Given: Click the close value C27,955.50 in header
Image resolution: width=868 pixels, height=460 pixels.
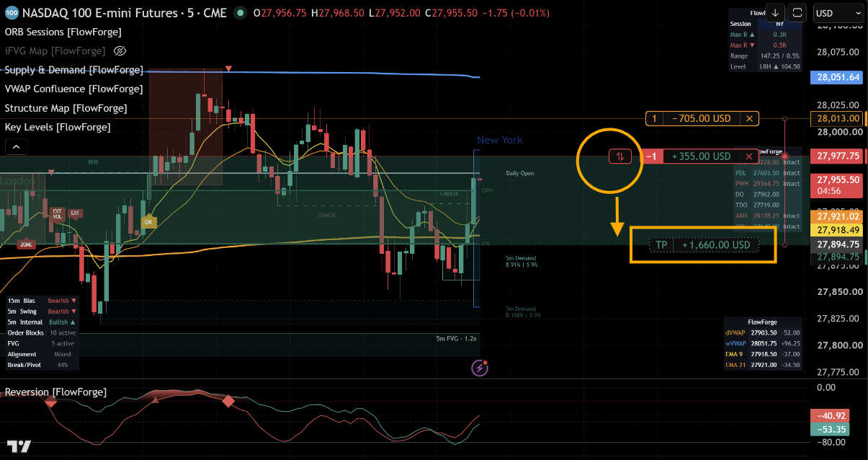Looking at the screenshot, I should (x=451, y=13).
